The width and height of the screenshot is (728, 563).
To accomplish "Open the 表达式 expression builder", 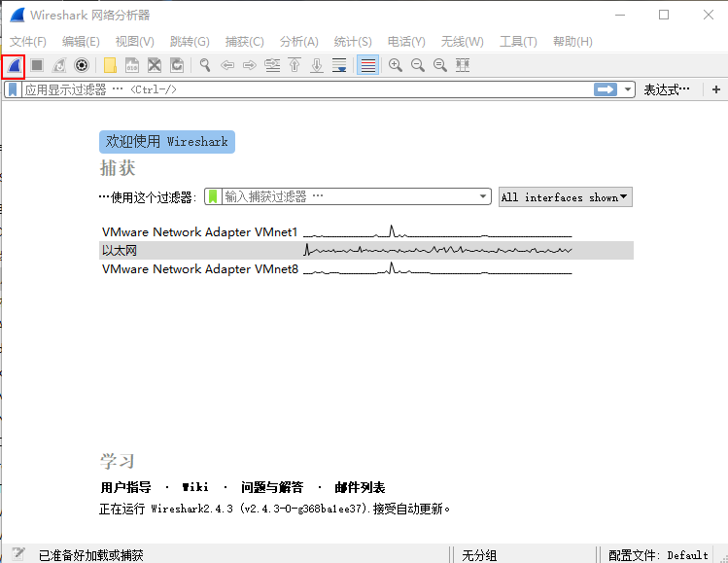I will [667, 89].
